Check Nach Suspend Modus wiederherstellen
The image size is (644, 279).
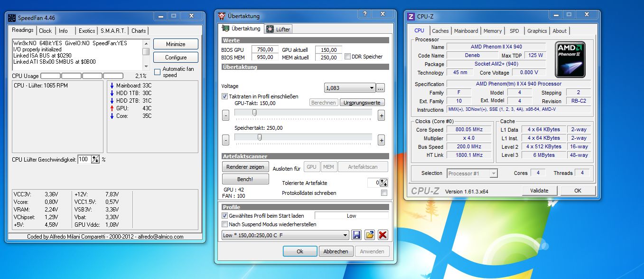(225, 224)
